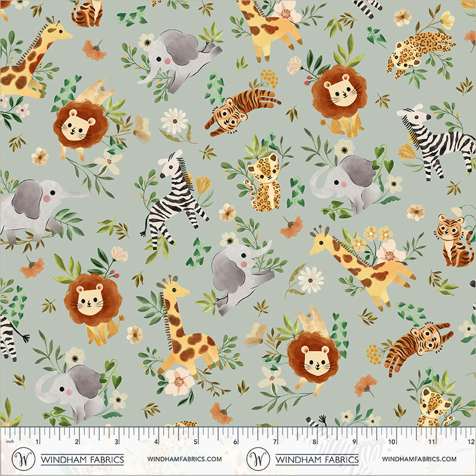Select the WINDHAM FABRICS name under ruler mark 8
476x476 pixels.
[x=317, y=459]
